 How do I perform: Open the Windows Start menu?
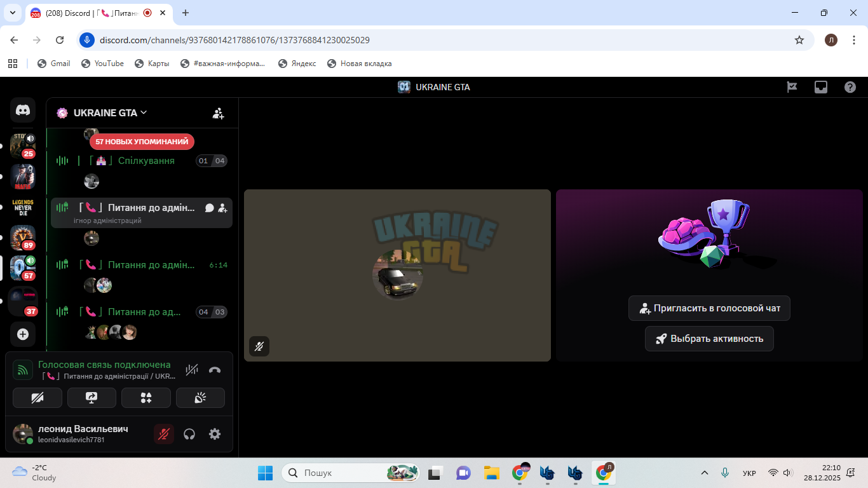pos(265,473)
